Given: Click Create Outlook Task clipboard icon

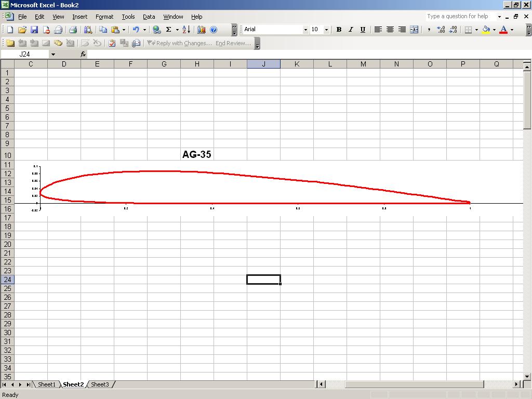Looking at the screenshot, I should (112, 43).
